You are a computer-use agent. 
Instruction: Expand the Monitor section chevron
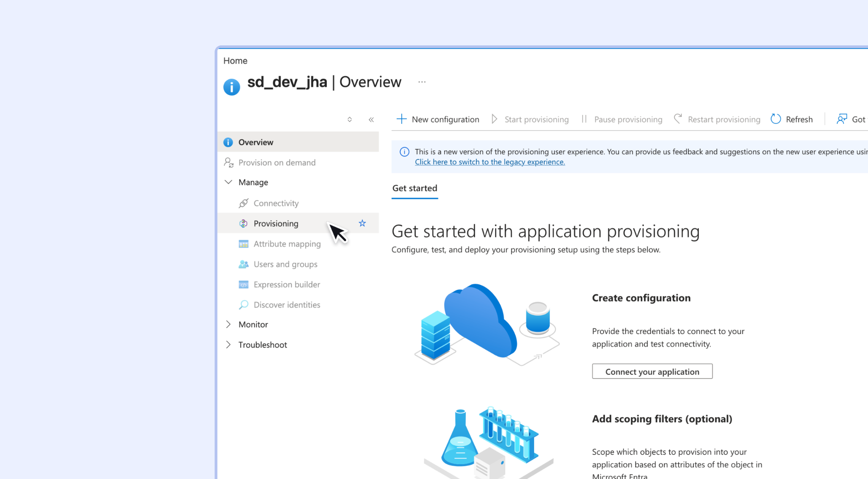228,324
